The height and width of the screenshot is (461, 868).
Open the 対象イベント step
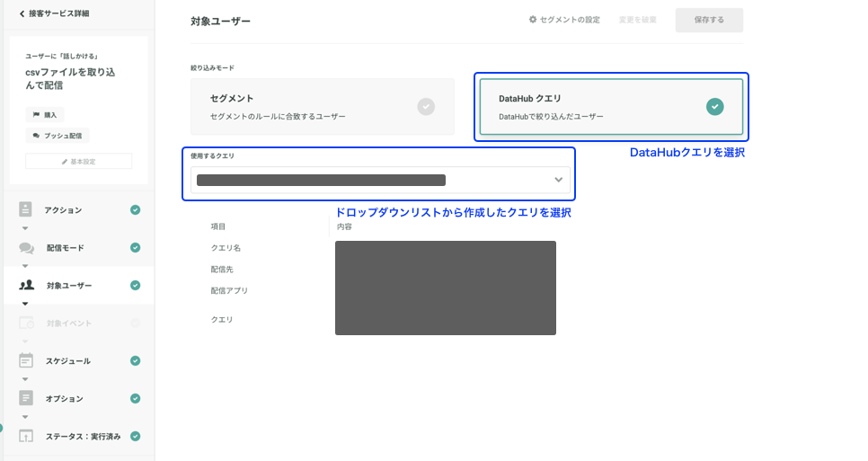point(79,323)
